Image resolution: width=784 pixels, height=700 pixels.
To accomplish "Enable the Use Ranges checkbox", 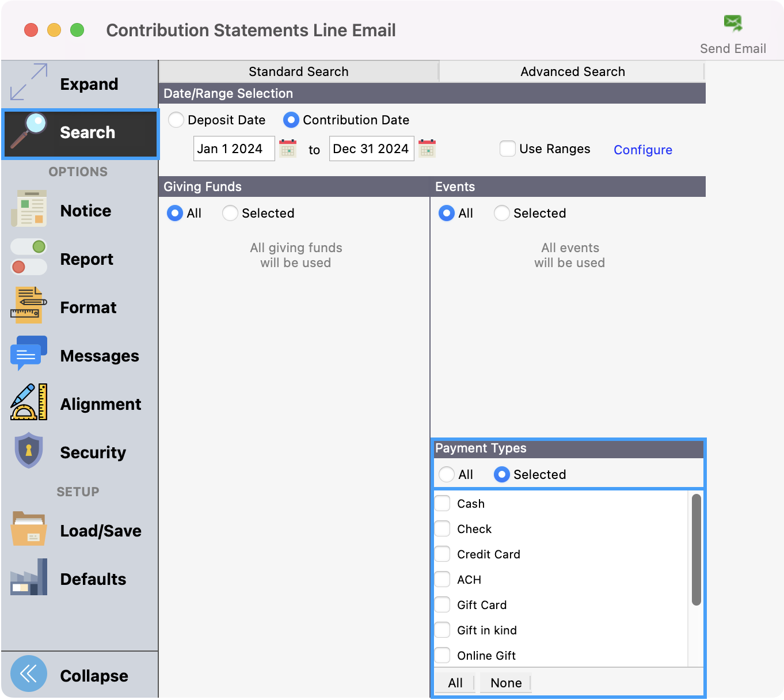I will coord(507,149).
